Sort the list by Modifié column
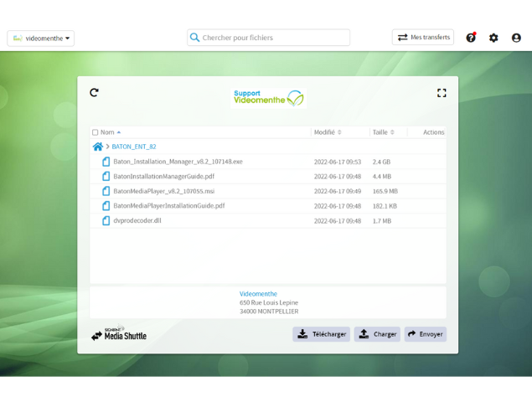The width and height of the screenshot is (532, 402). [x=327, y=132]
